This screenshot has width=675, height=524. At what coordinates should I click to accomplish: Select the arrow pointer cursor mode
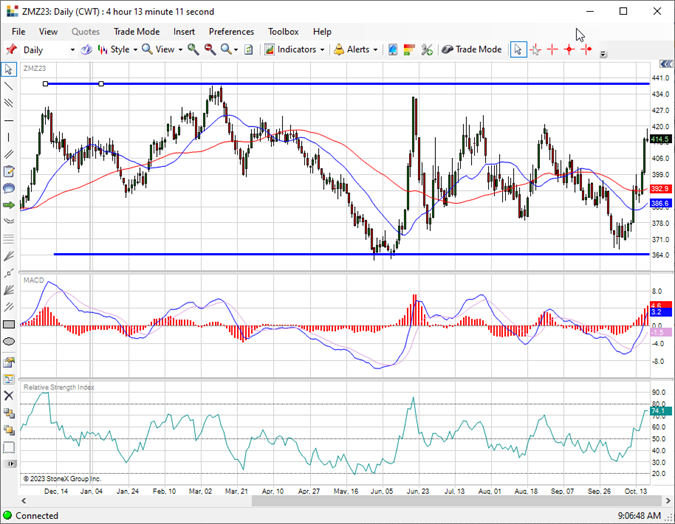[518, 50]
